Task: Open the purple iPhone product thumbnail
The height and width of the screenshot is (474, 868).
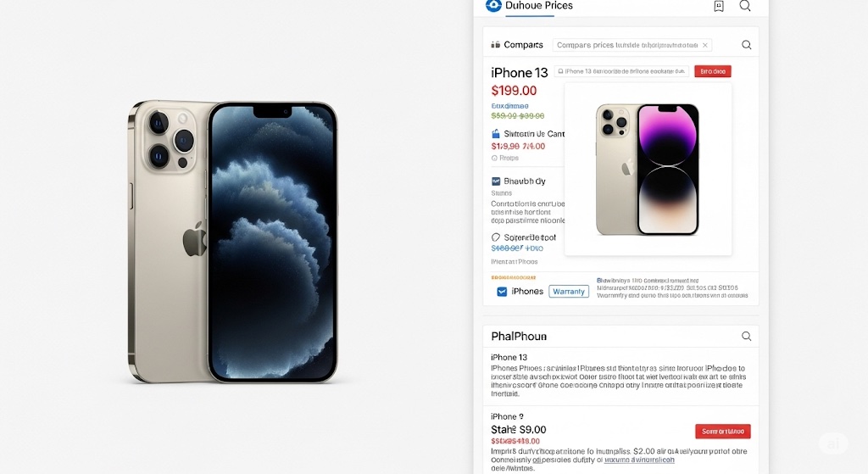Action: pyautogui.click(x=648, y=169)
